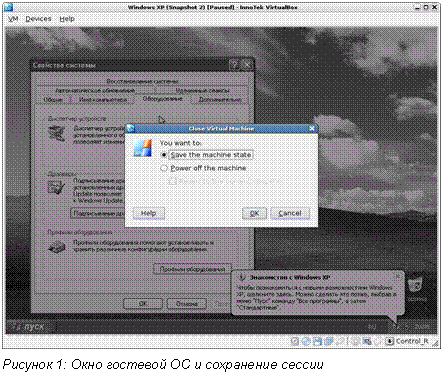
Task: Open the VM menu in VirtualBox
Action: (13, 19)
